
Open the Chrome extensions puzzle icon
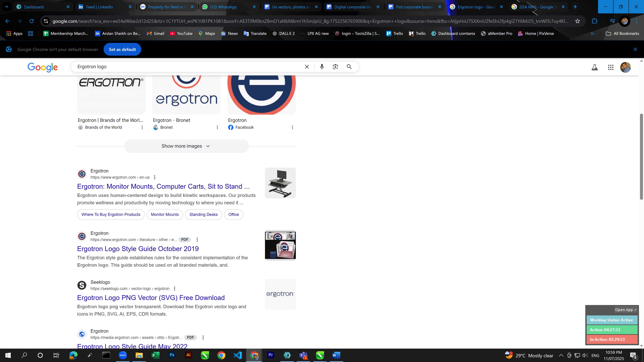[x=595, y=21]
